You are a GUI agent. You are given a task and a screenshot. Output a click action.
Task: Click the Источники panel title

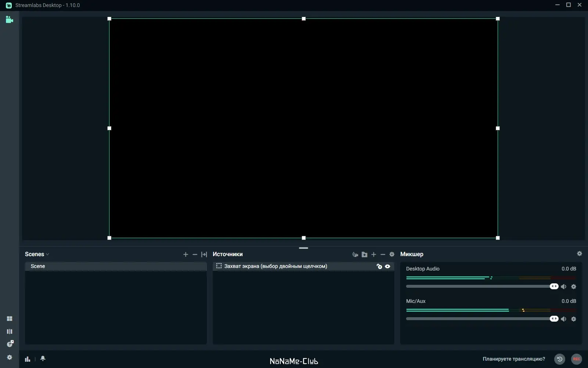(x=227, y=254)
